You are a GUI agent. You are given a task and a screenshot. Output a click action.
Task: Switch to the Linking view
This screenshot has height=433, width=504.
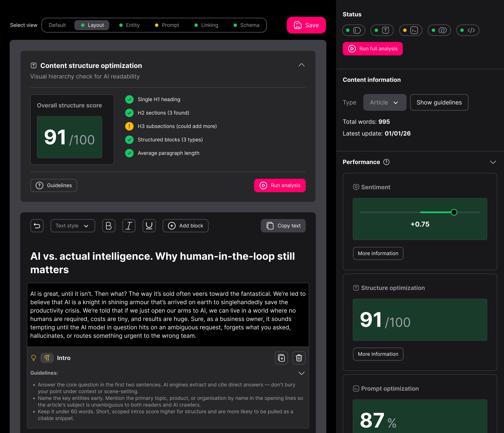coord(206,25)
